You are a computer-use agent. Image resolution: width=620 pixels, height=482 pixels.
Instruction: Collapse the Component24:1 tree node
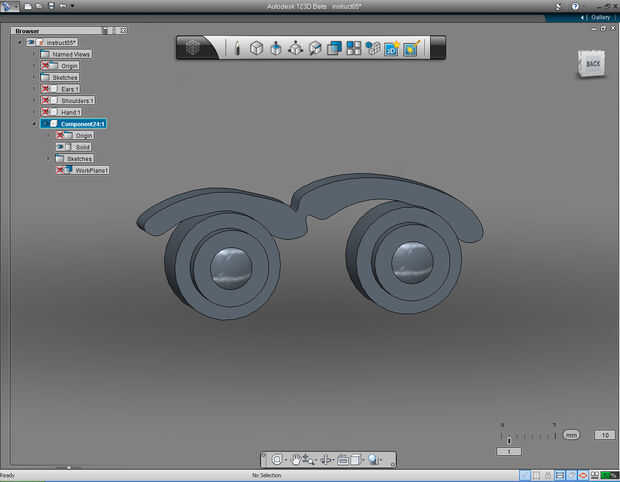coord(33,124)
